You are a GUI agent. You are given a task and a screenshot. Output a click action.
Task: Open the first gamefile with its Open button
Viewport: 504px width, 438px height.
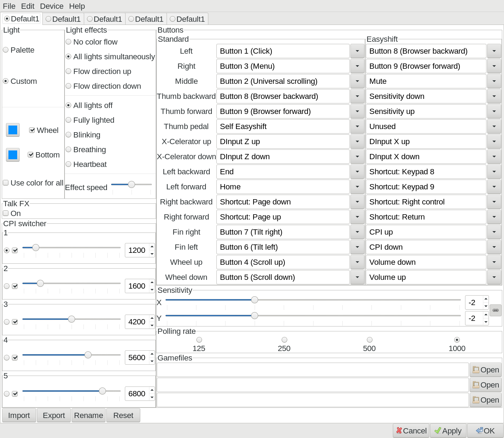click(486, 370)
